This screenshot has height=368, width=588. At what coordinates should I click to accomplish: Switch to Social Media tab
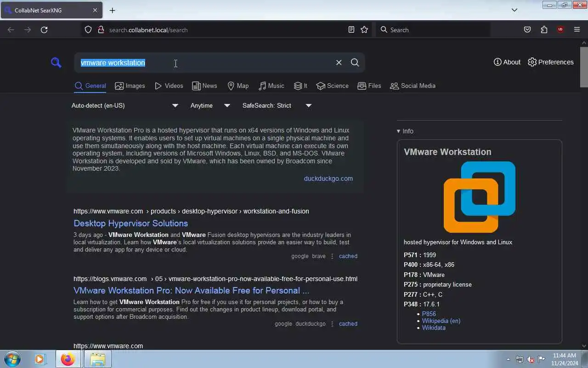point(413,86)
